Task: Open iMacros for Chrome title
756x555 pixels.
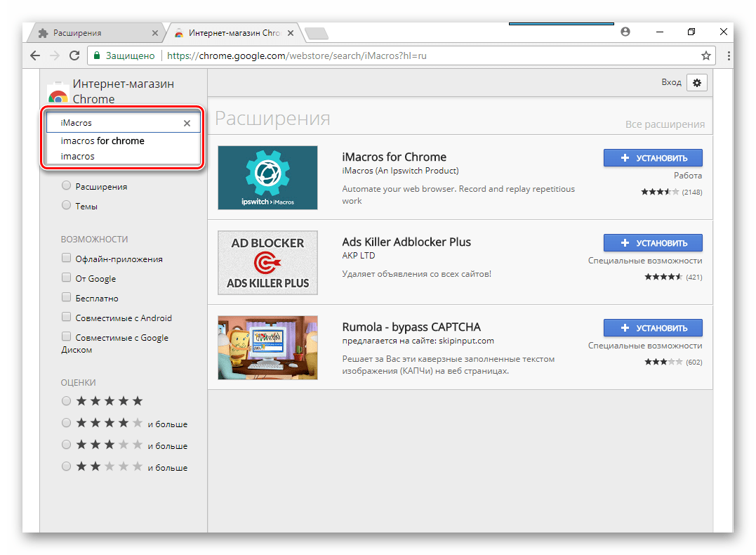Action: tap(394, 157)
